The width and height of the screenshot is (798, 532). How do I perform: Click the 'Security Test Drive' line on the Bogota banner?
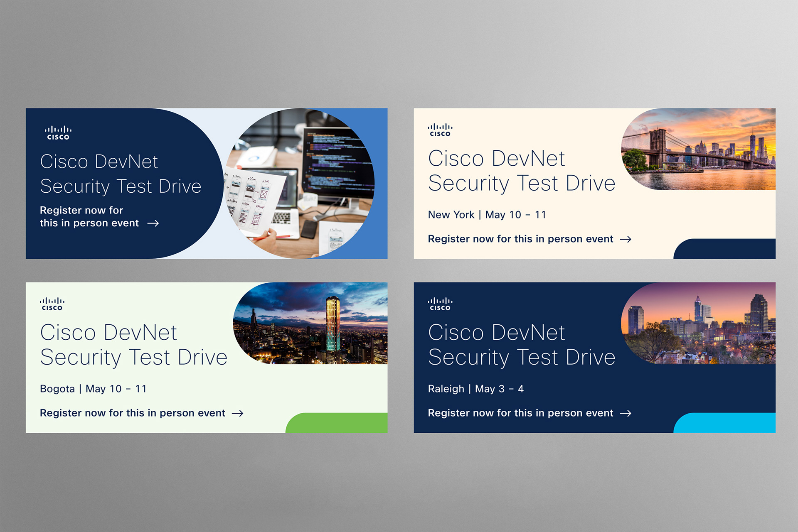[x=134, y=358]
